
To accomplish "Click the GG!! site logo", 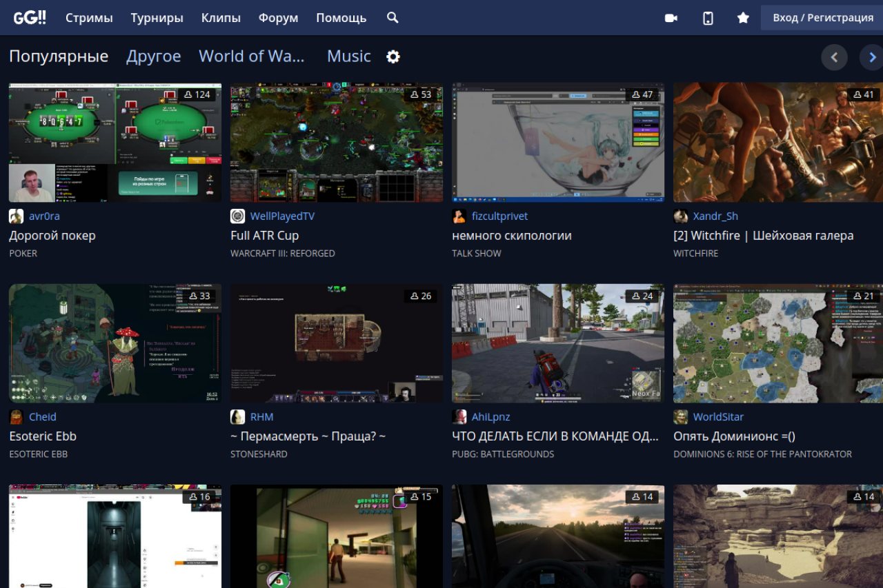I will (30, 18).
